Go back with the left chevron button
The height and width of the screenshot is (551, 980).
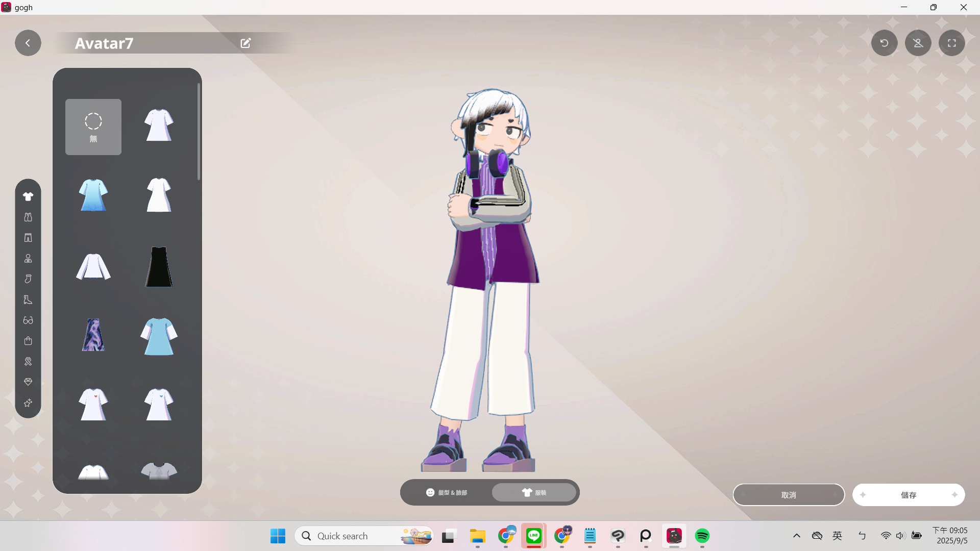tap(28, 43)
